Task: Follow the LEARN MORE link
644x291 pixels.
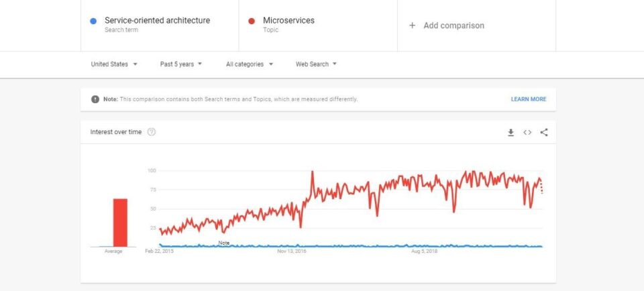Action: point(529,99)
